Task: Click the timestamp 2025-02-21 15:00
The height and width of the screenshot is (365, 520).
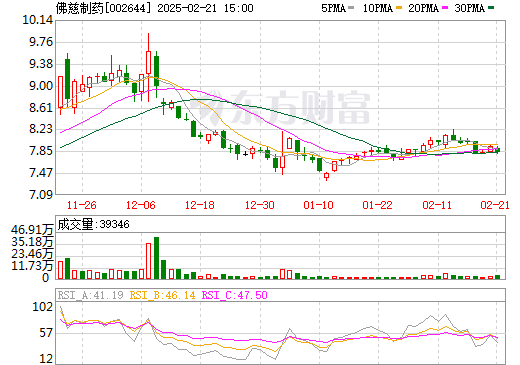Action: point(205,8)
